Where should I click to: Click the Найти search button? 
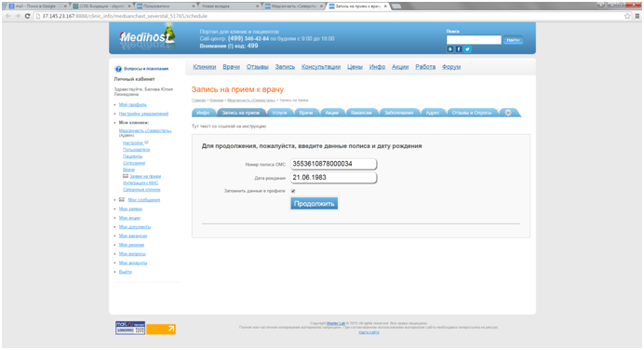pyautogui.click(x=513, y=40)
